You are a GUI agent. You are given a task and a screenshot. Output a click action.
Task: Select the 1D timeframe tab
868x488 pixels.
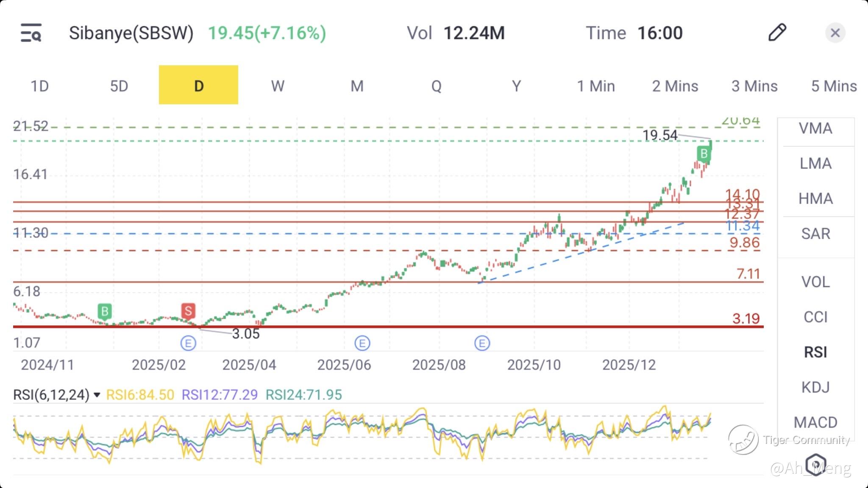(40, 86)
